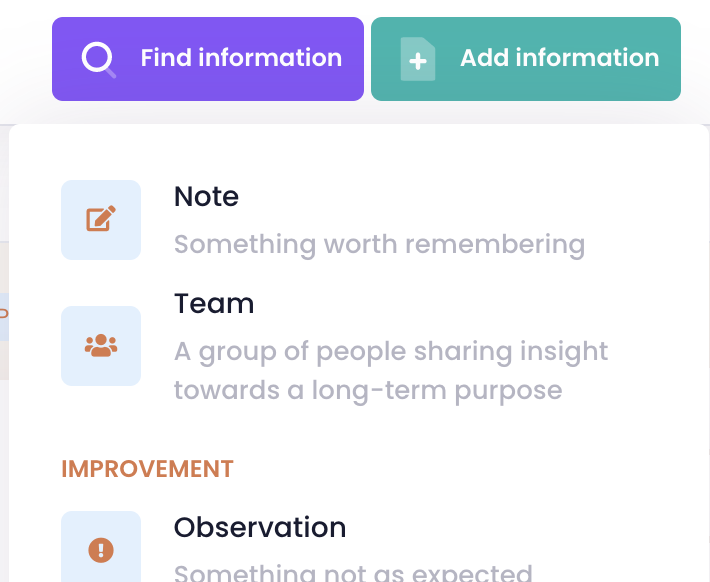Click the document-plus icon on teal button
Image resolution: width=710 pixels, height=582 pixels.
coord(417,59)
